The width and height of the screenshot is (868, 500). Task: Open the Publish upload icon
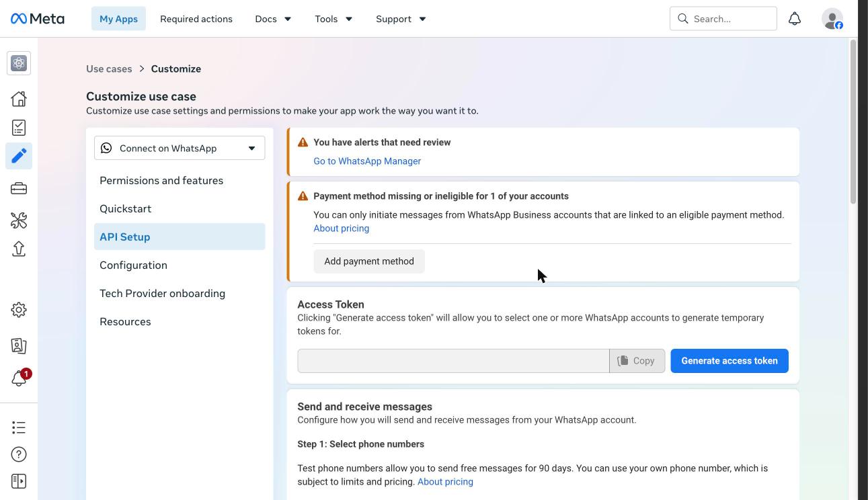(x=19, y=249)
